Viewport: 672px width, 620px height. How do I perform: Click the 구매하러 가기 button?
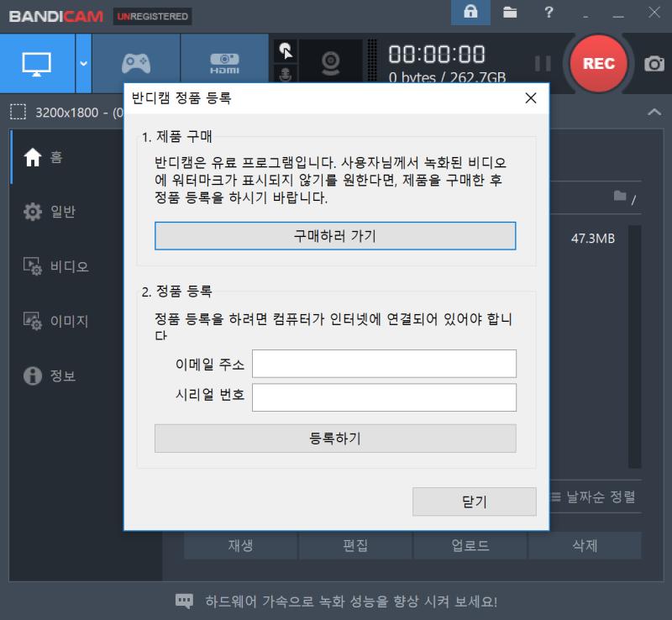point(335,236)
